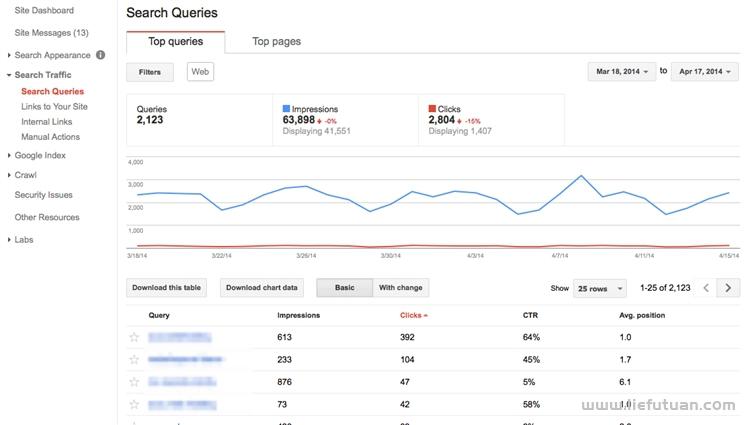Open the end date Apr 17, 2014 dropdown
The width and height of the screenshot is (750, 425).
705,72
